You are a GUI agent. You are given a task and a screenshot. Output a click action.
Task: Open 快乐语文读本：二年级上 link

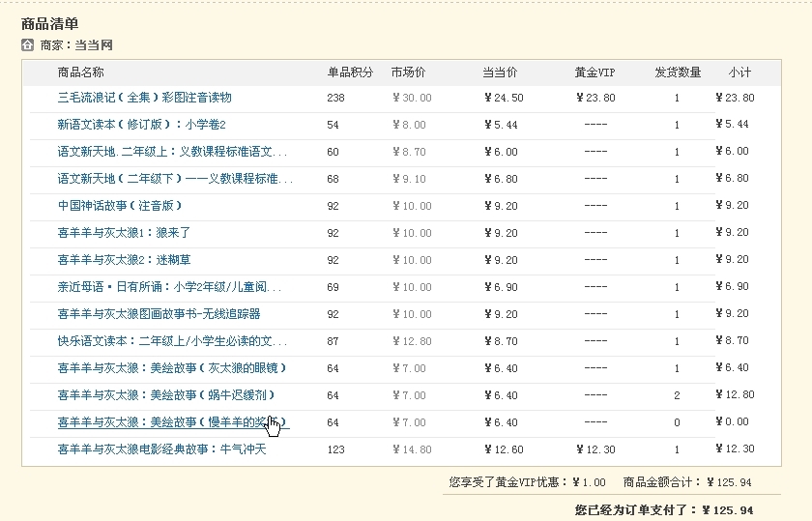tap(172, 341)
